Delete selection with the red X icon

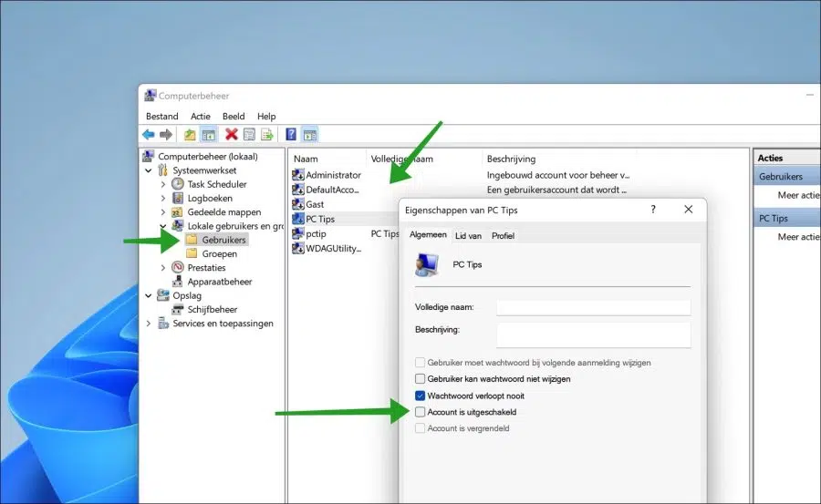point(232,135)
